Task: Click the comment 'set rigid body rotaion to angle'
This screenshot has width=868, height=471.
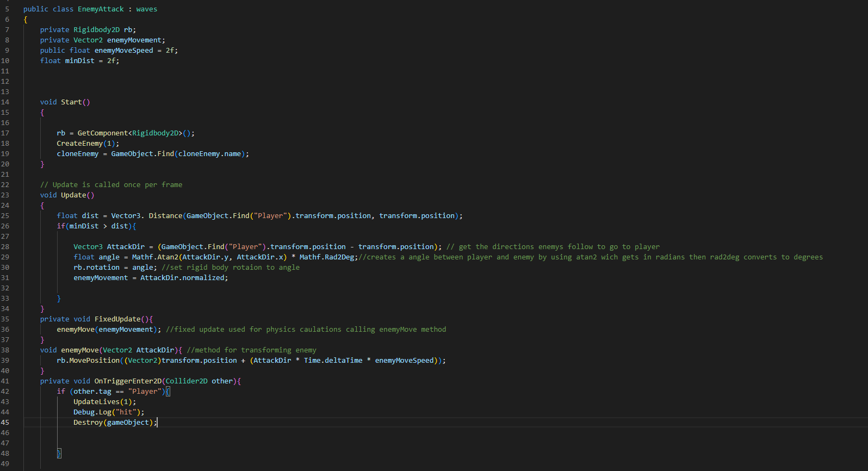Action: click(x=231, y=268)
